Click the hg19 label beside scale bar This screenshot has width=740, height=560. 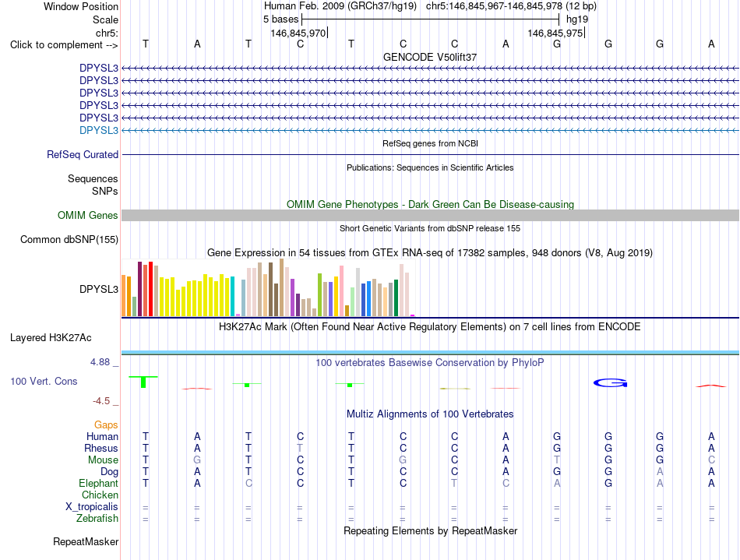click(x=577, y=19)
